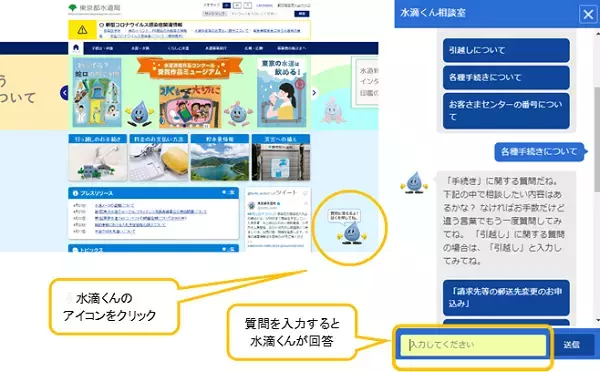Click the Tokyo Waterworks Twitter profile avatar
This screenshot has height=372, width=600.
251,205
